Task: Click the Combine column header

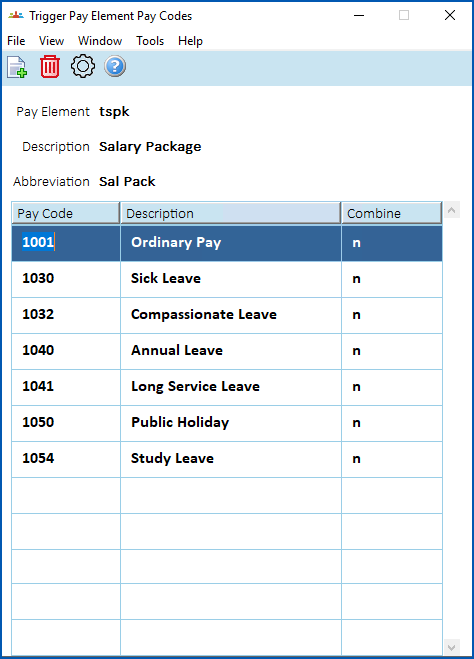Action: coord(392,213)
